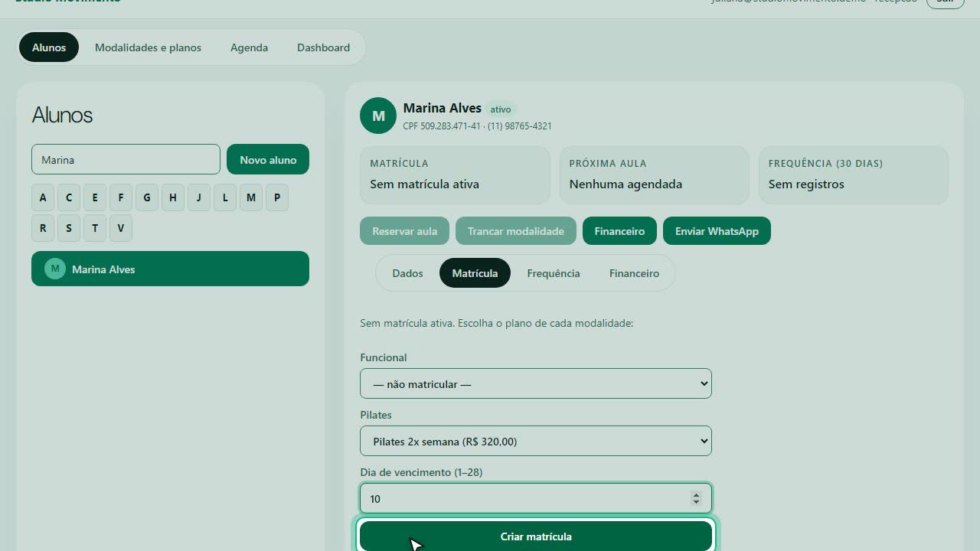Filter students by letter C
The image size is (980, 551).
click(x=69, y=197)
